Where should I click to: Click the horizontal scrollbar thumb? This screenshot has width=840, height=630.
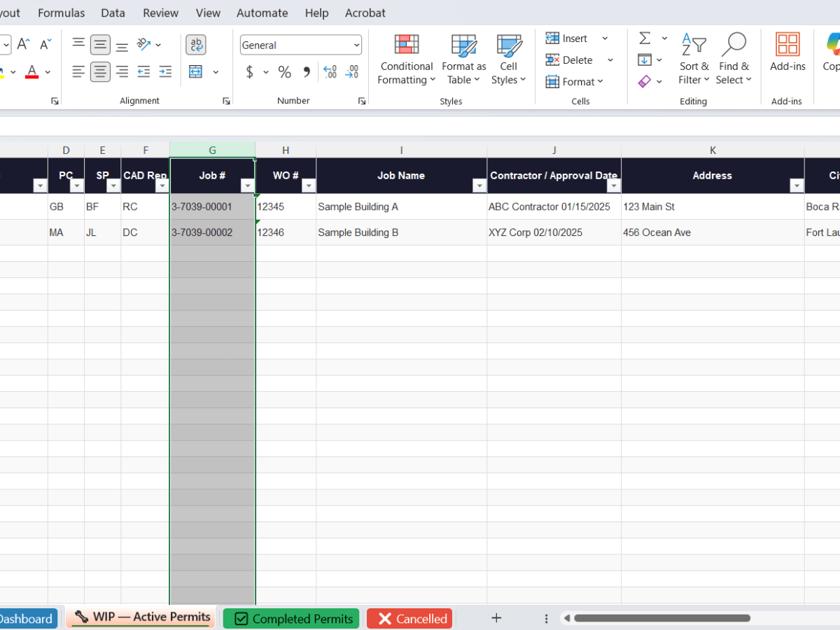(x=661, y=618)
